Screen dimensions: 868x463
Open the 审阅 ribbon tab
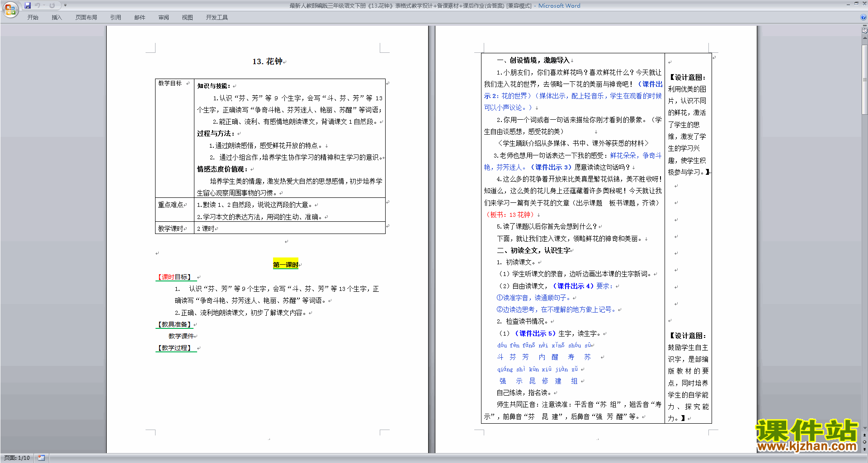pos(164,18)
